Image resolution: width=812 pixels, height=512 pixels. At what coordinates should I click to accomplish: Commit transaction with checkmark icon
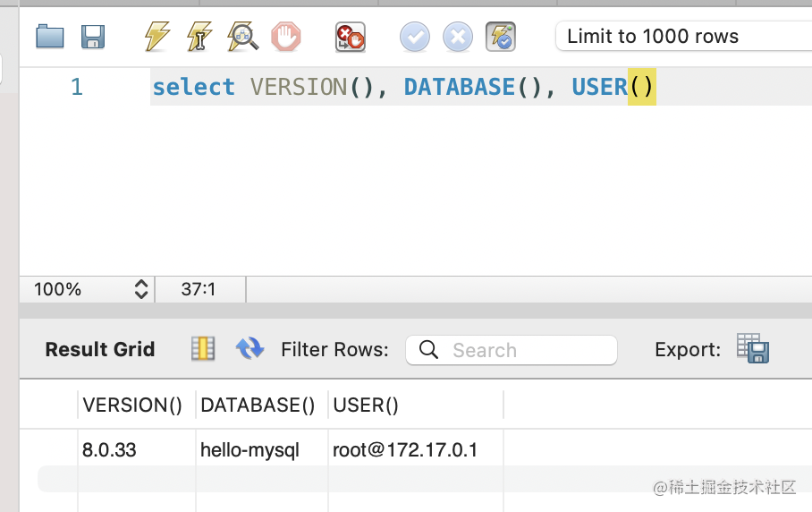coord(414,37)
